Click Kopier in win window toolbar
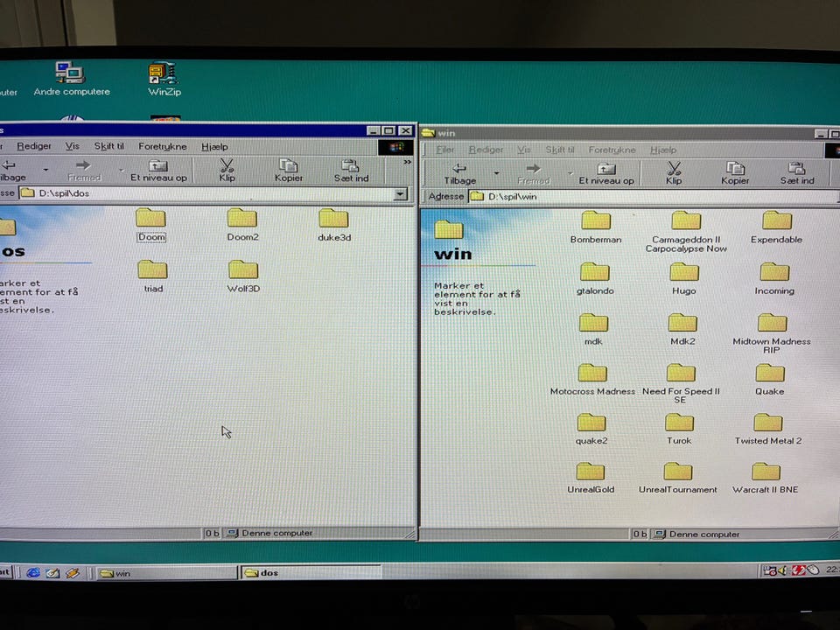 pyautogui.click(x=735, y=173)
